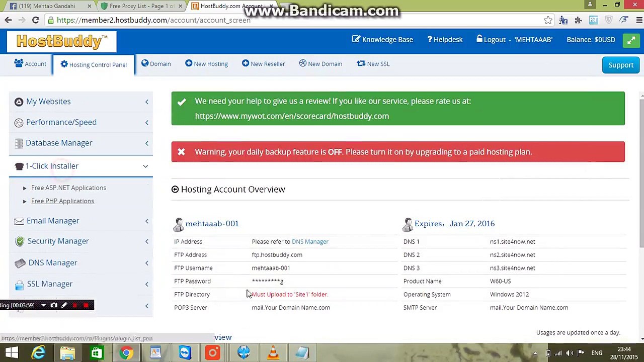Open the DNS Manager link beside IP Address
644x362 pixels.
point(310,242)
